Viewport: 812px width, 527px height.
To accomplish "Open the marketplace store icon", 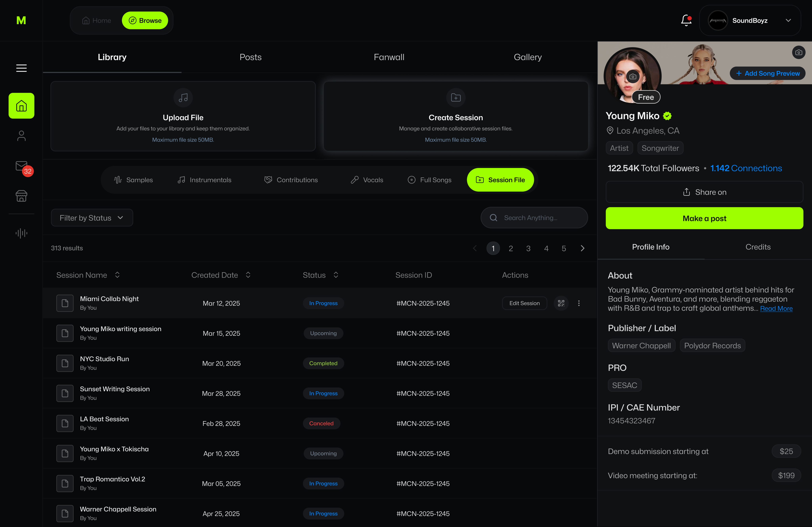I will click(21, 196).
